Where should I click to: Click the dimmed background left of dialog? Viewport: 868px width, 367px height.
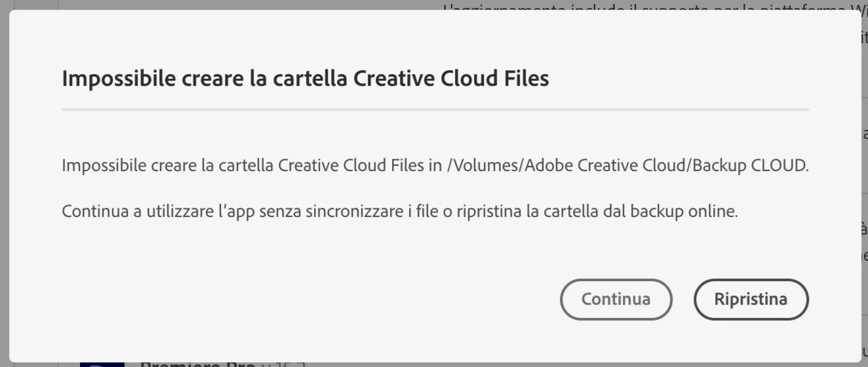pos(4,183)
